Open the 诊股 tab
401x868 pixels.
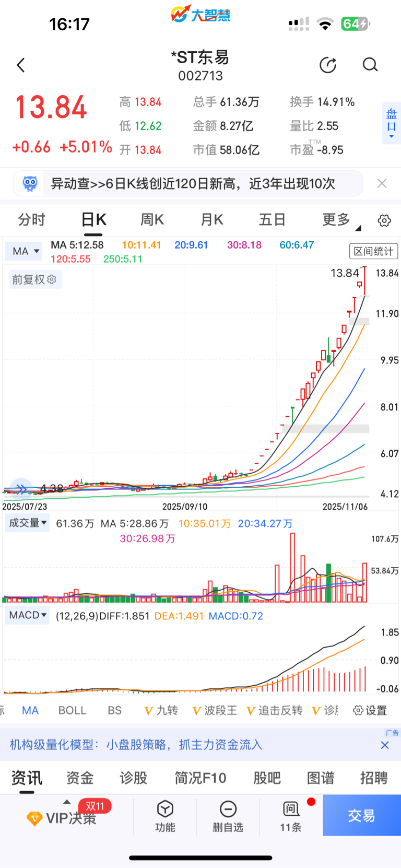coord(133,778)
